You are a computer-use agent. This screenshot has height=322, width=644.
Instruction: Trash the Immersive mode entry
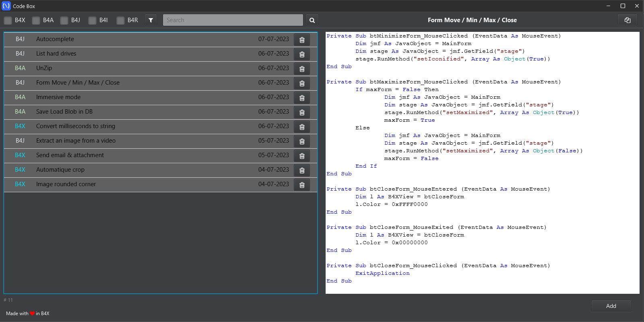coord(302,98)
